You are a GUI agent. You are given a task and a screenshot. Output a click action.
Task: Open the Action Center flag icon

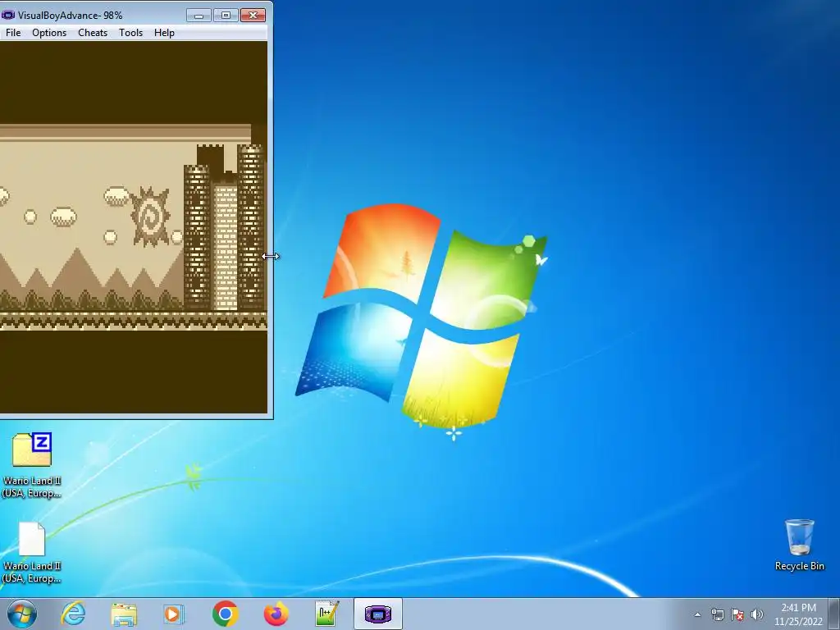(737, 614)
